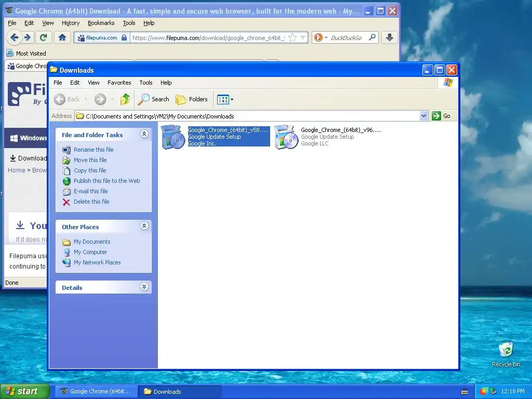The height and width of the screenshot is (399, 532).
Task: Click the Downloads taskbar button
Action: point(180,391)
